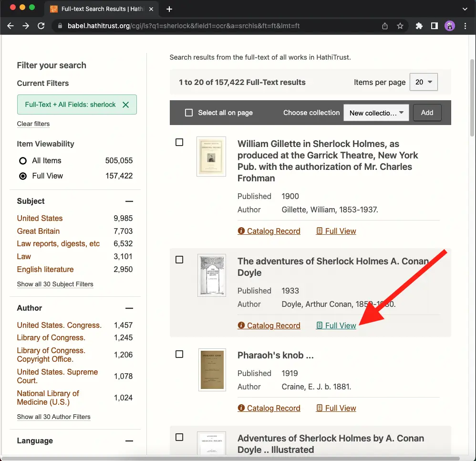Click the Pharaoh's knob cover thumbnail
This screenshot has height=461, width=476.
point(212,369)
